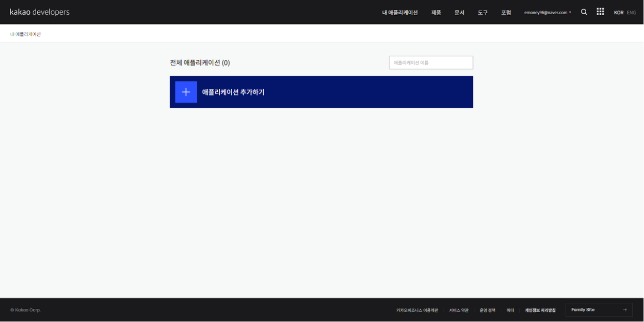Click the 애플리케이션 추가하기 banner button

point(322,92)
